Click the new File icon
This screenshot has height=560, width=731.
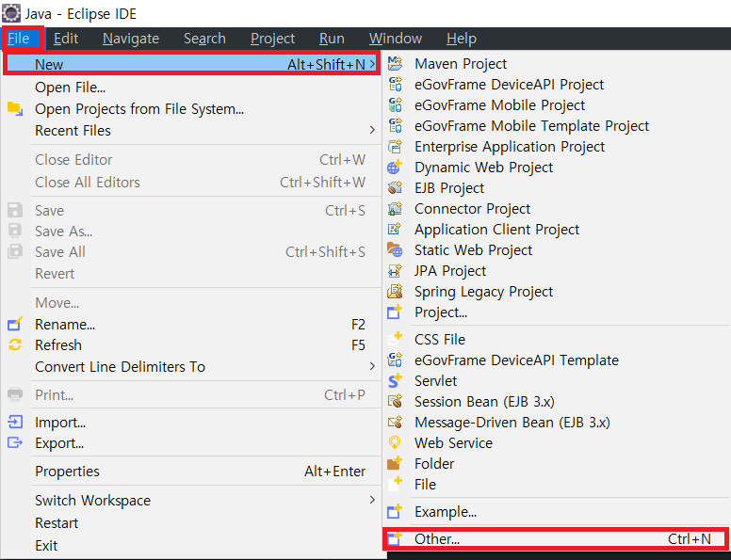(395, 484)
